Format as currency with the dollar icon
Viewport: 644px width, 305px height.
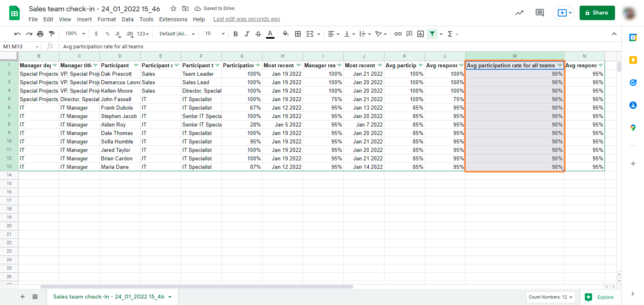[96, 34]
